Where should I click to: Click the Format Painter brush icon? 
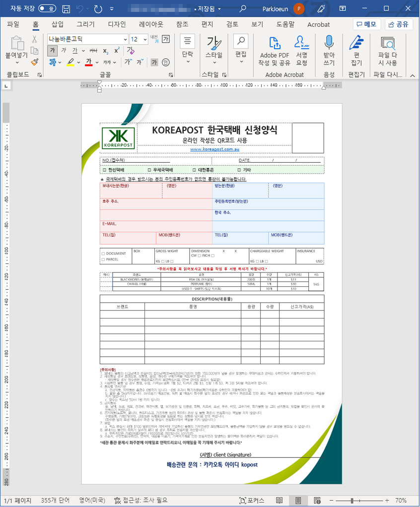coord(34,62)
